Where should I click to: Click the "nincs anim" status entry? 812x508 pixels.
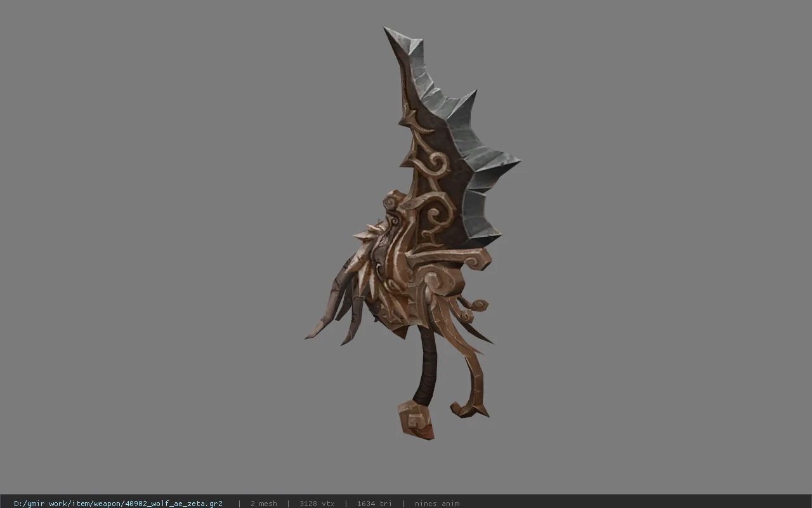coord(437,504)
